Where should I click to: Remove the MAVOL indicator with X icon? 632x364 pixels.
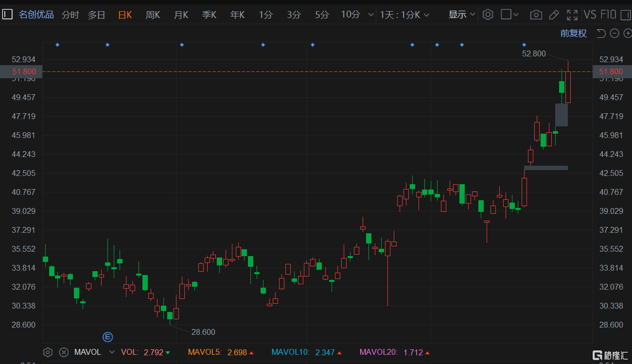(x=63, y=352)
